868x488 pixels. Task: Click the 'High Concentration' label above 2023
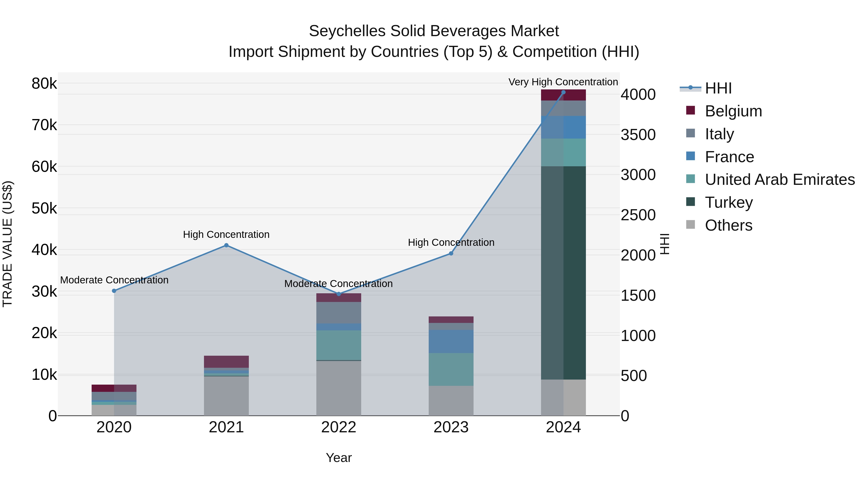[x=451, y=242]
